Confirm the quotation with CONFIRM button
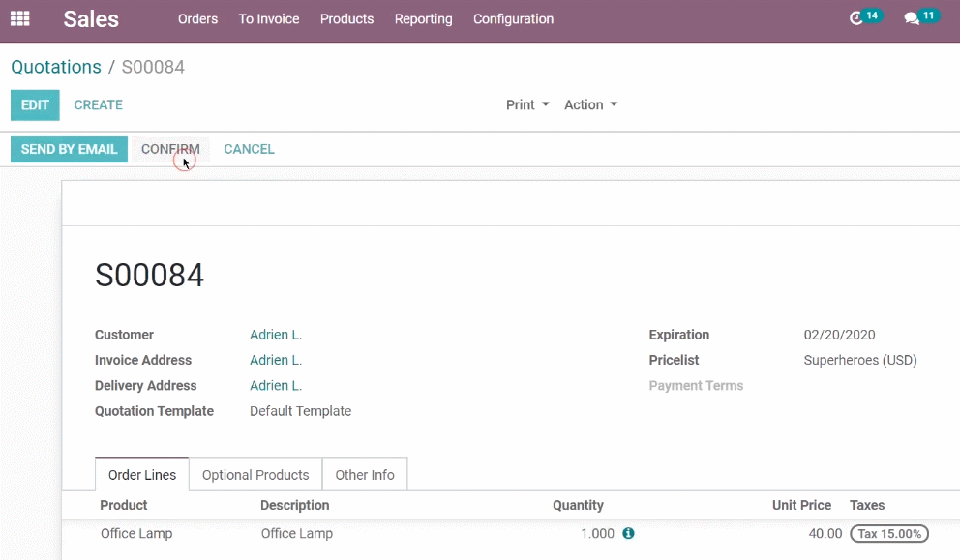Screen dimensions: 960x560 point(170,149)
